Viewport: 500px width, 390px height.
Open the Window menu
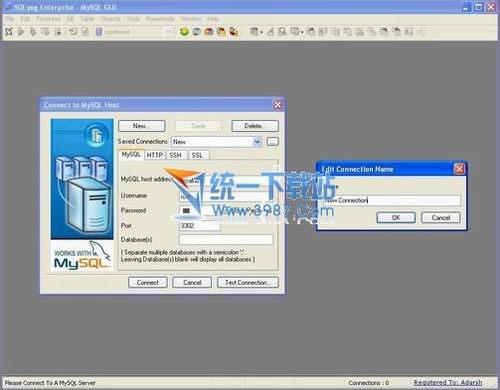[191, 19]
